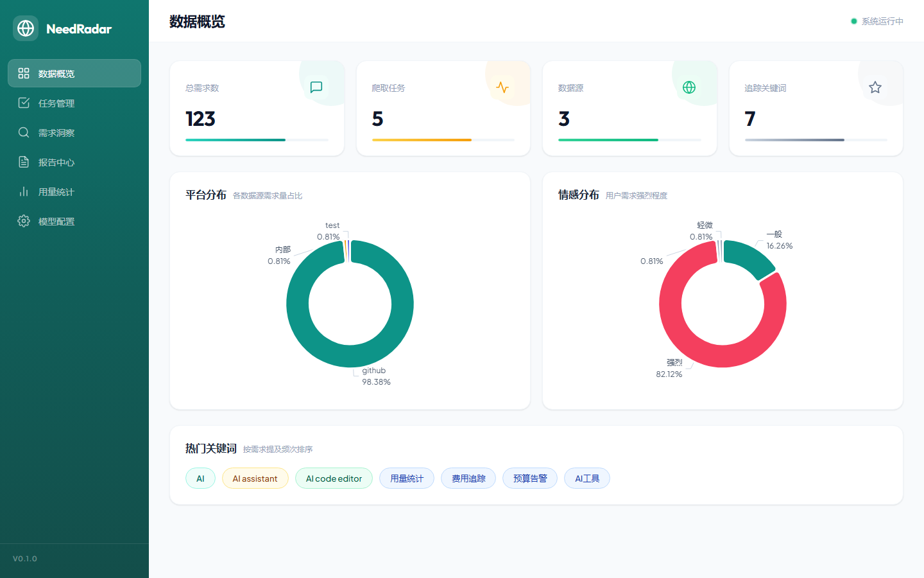Click the 系统运行中 status text
This screenshot has width=924, height=578.
[x=882, y=21]
